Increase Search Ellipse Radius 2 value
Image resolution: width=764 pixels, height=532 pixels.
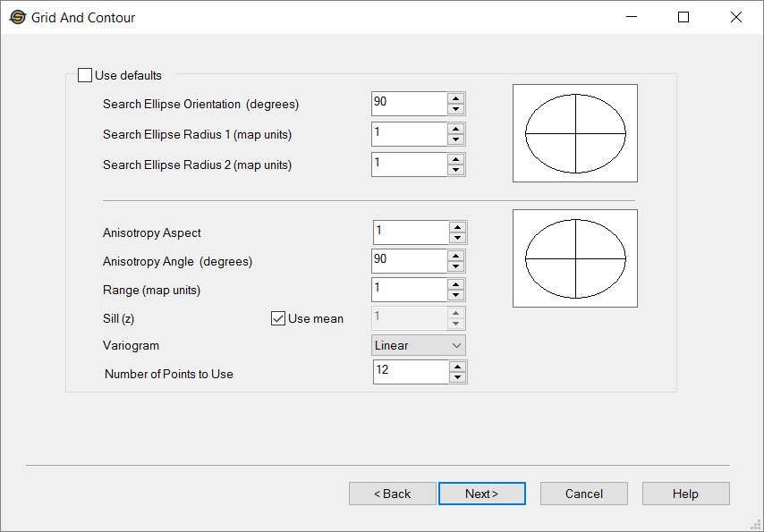[455, 159]
